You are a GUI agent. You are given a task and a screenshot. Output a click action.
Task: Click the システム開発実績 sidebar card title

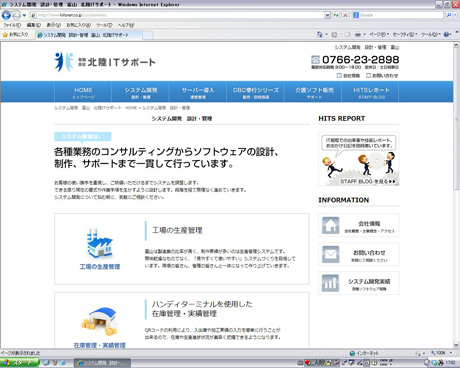369,281
